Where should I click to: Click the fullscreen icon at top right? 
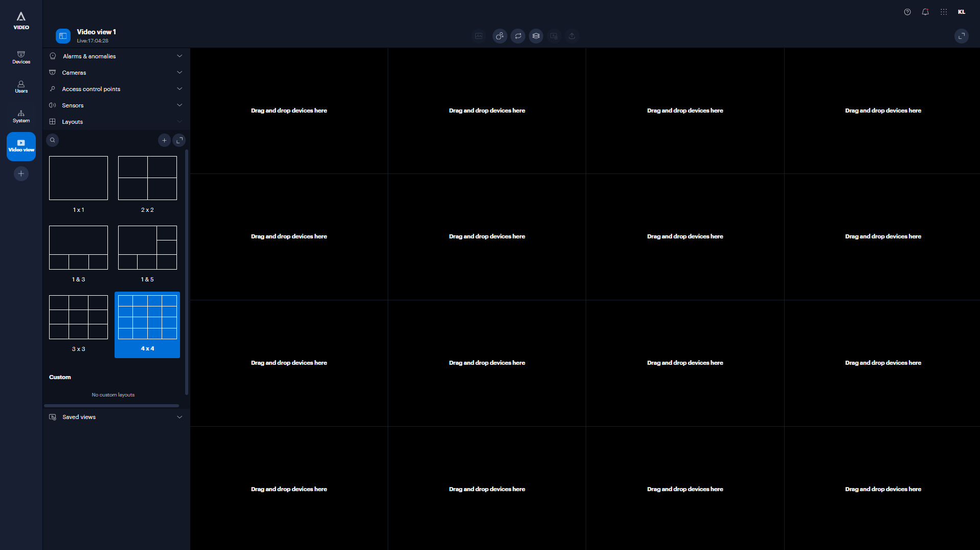click(x=962, y=36)
